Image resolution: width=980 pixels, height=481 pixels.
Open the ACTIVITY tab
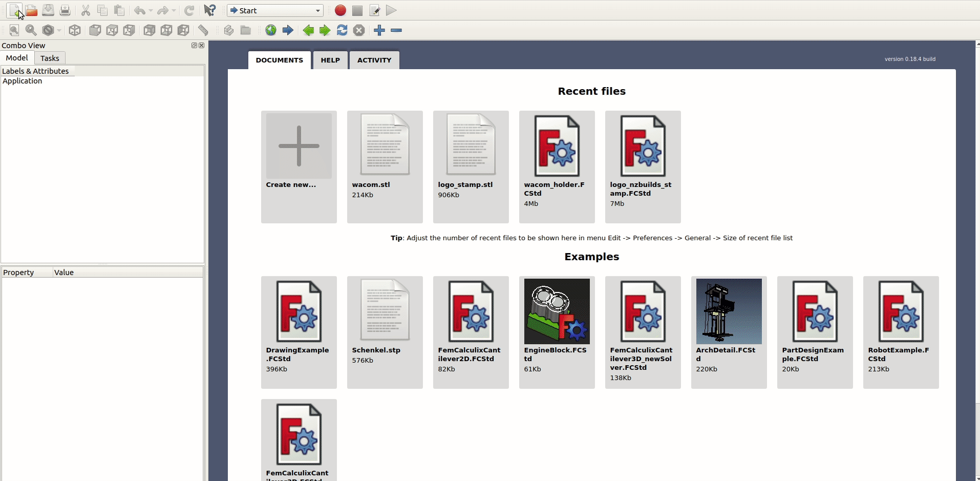coord(374,60)
